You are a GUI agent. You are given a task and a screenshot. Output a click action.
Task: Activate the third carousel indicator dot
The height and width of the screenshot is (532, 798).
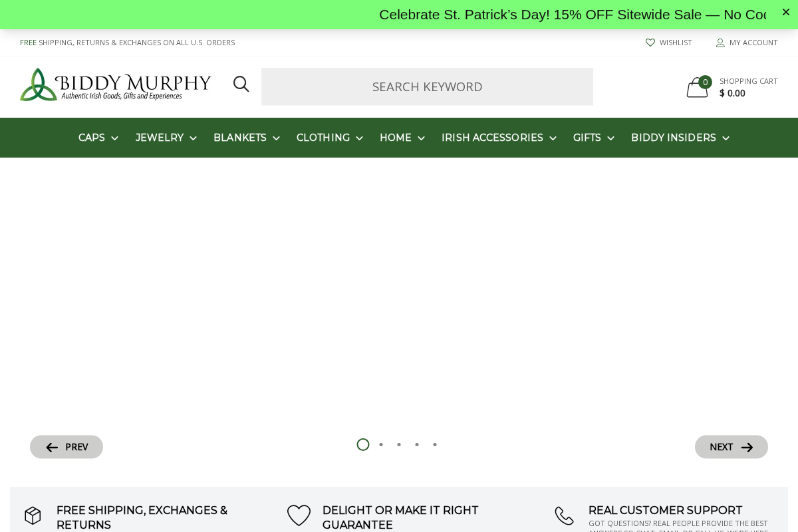click(x=399, y=444)
